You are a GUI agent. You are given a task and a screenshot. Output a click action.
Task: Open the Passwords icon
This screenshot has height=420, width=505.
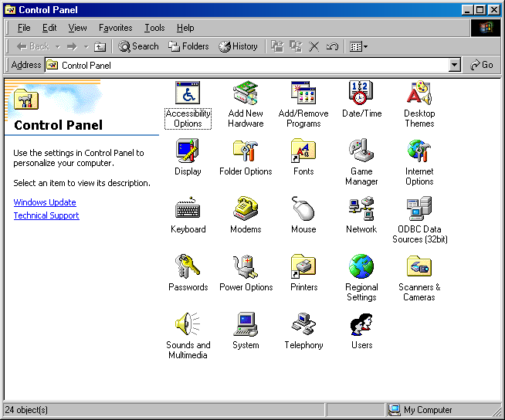coord(188,266)
